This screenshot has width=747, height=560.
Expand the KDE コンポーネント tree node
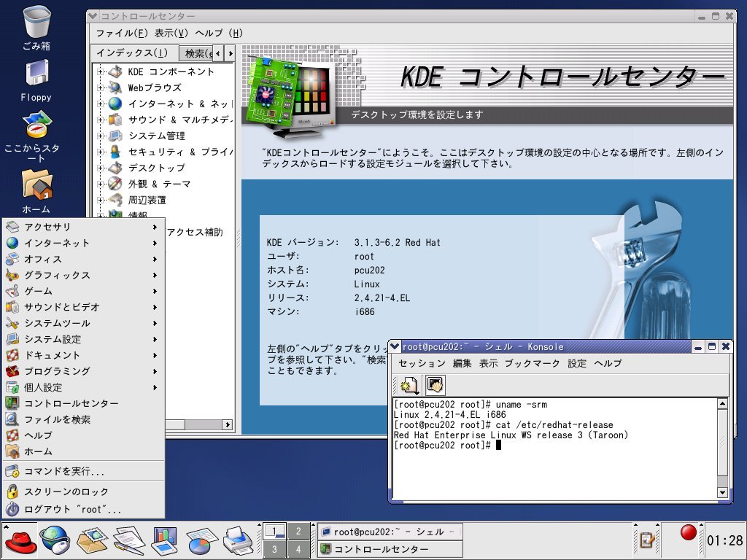coord(100,72)
